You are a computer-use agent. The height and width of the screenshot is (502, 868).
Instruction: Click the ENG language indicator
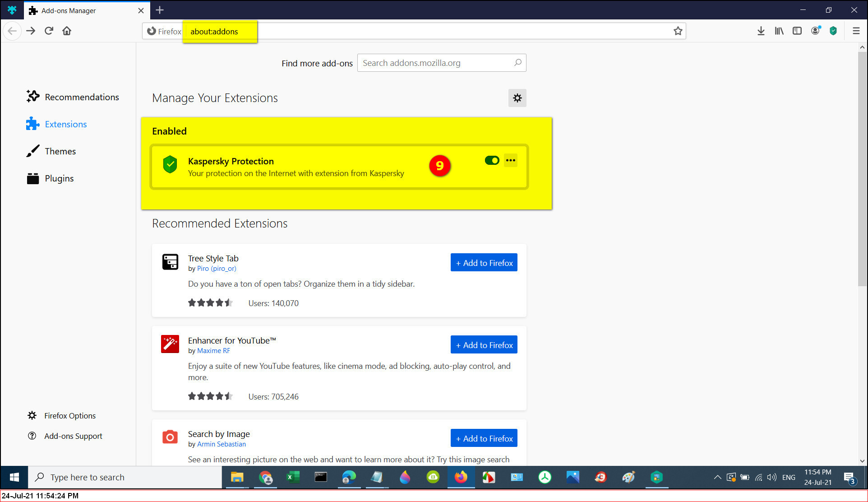coord(789,477)
